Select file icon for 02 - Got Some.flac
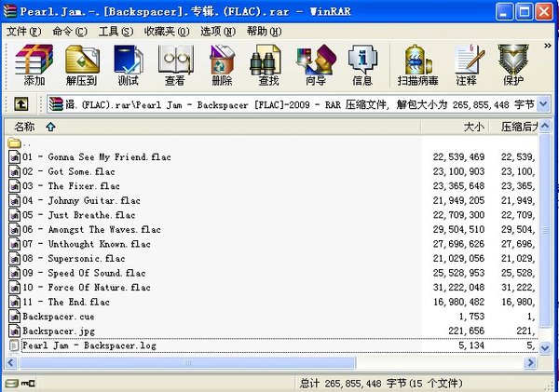Screen dimensions: 559x392 (14, 171)
